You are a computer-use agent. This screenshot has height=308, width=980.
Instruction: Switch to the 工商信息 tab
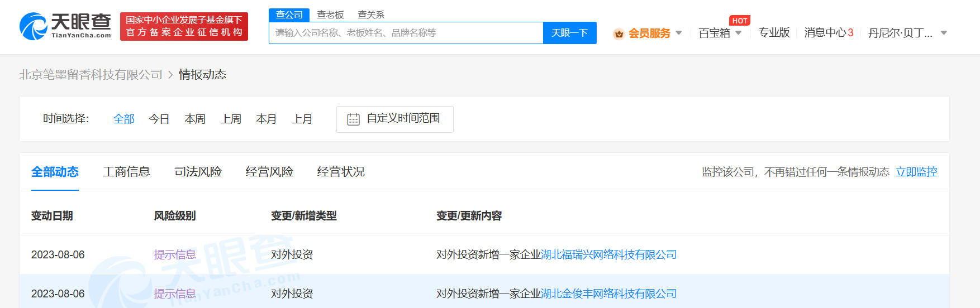coord(126,172)
